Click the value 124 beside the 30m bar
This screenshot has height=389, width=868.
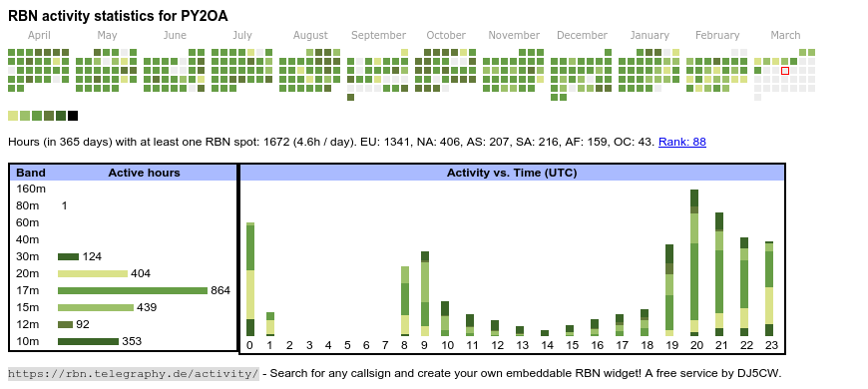coord(92,256)
